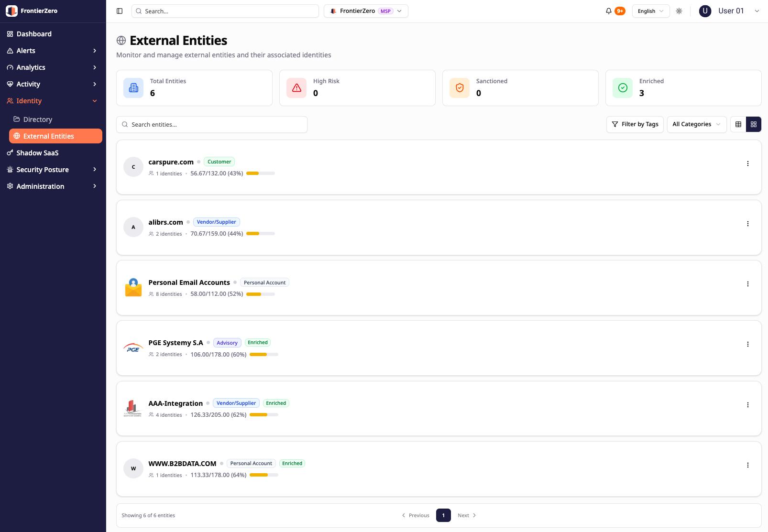Switch to grid card view

click(754, 124)
